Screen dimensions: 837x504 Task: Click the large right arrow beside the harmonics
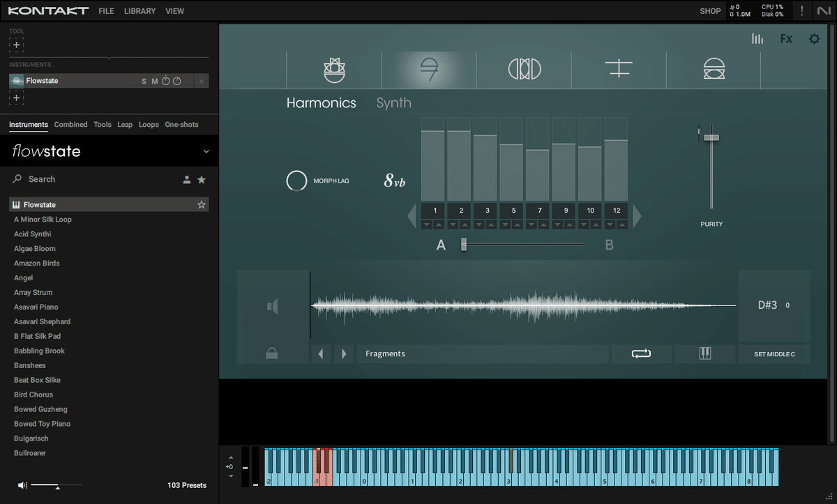pyautogui.click(x=636, y=216)
